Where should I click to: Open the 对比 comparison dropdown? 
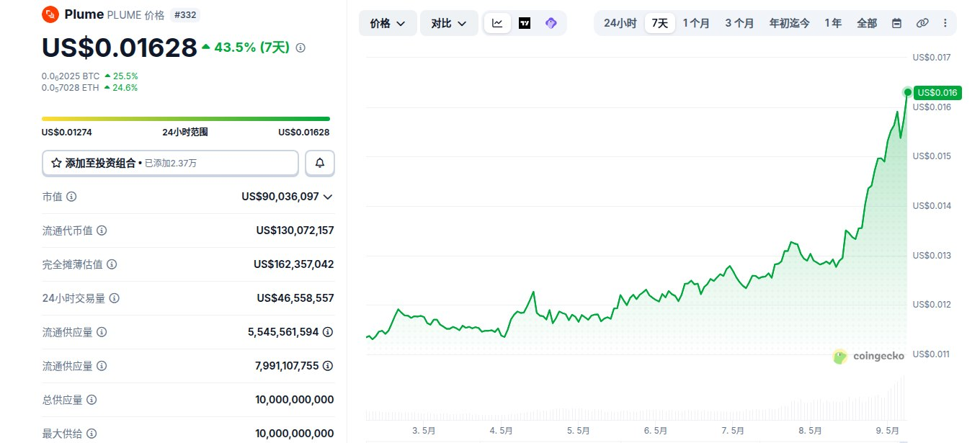(449, 23)
